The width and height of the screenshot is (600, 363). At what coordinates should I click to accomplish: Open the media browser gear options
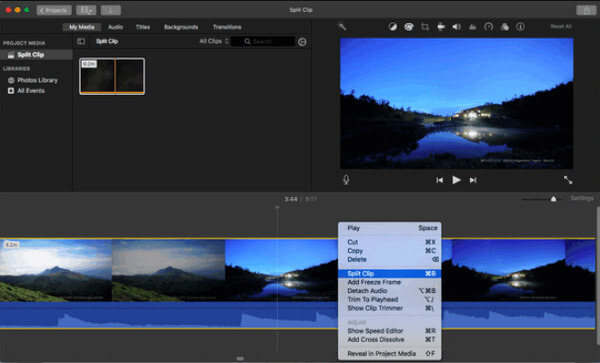(302, 42)
